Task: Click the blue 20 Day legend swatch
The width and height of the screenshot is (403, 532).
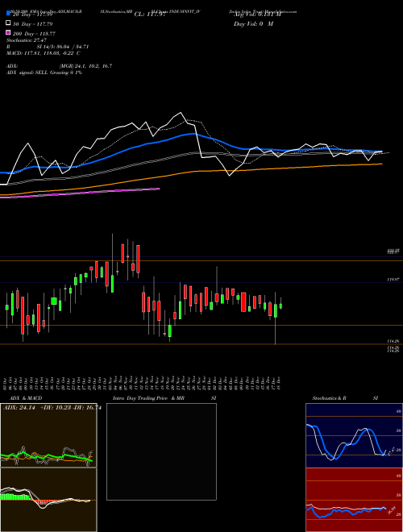Action: coord(8,14)
